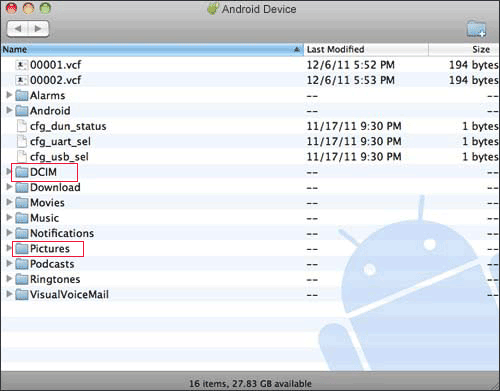Click the cfg_usb_sel 1 bytes size cell

[x=480, y=157]
